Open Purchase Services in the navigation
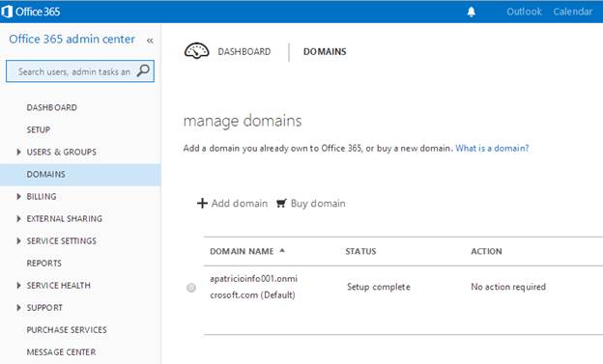The width and height of the screenshot is (603, 364). (67, 330)
